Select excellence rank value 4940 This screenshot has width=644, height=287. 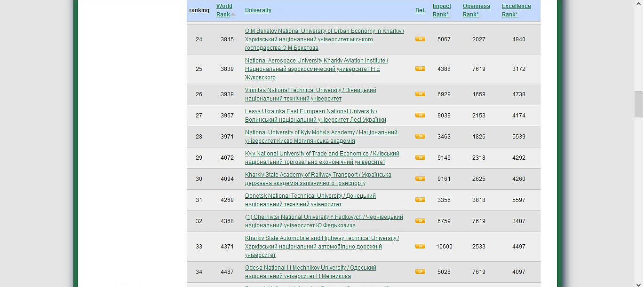519,39
